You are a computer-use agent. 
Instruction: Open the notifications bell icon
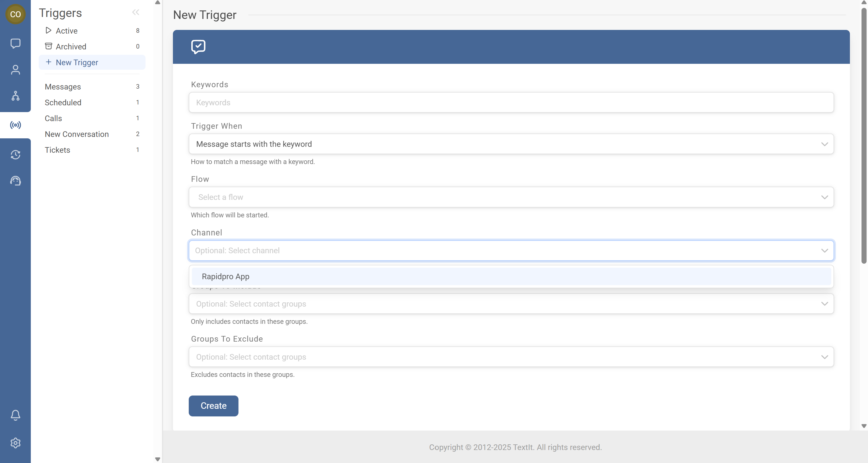tap(15, 415)
